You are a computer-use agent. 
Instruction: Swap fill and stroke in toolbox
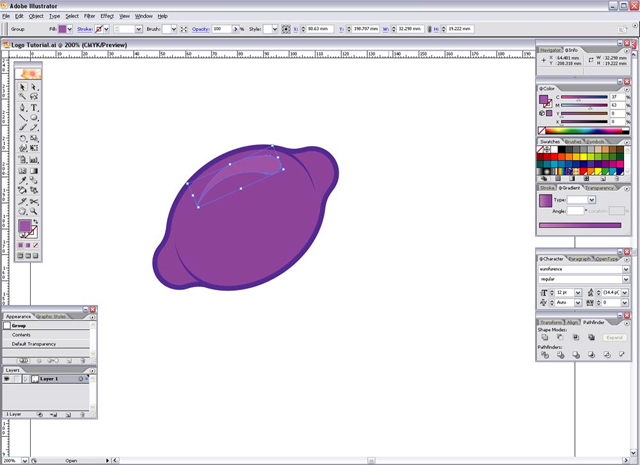(36, 221)
